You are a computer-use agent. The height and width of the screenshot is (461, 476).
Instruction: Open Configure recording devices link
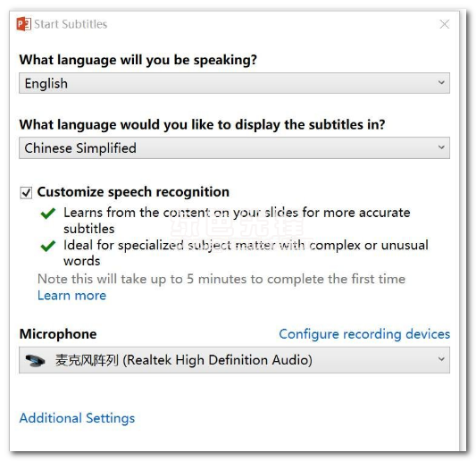click(x=364, y=334)
